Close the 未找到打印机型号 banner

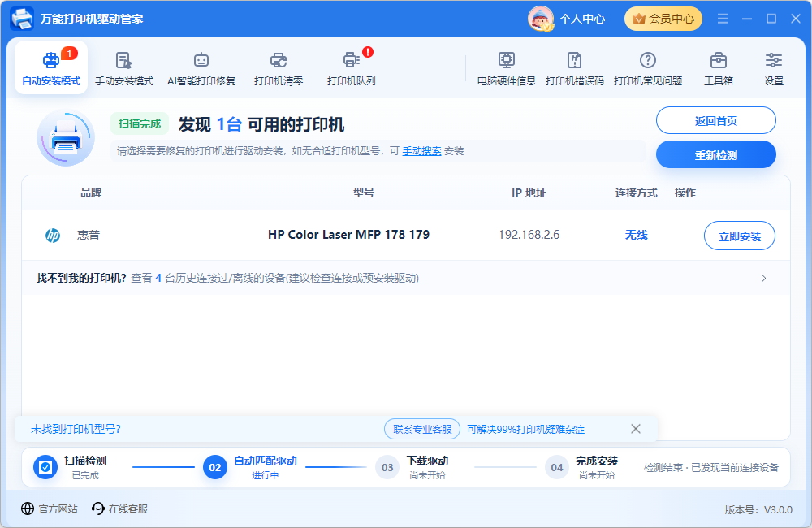click(636, 429)
